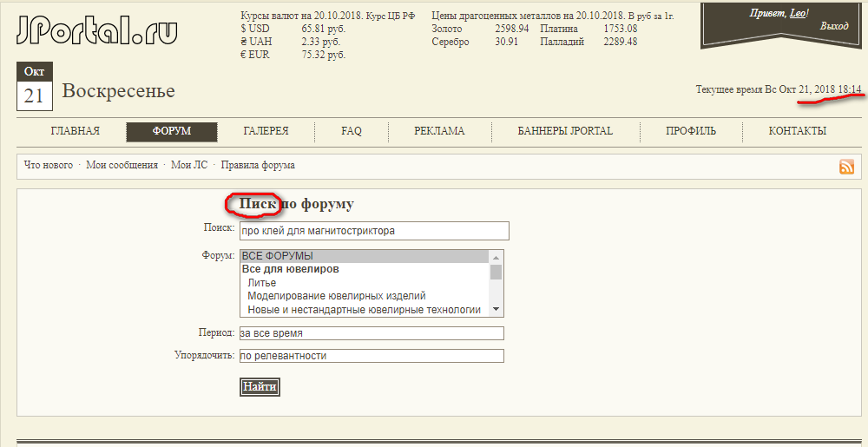Click the Палладий price 2289.48
868x447 pixels.
(621, 42)
